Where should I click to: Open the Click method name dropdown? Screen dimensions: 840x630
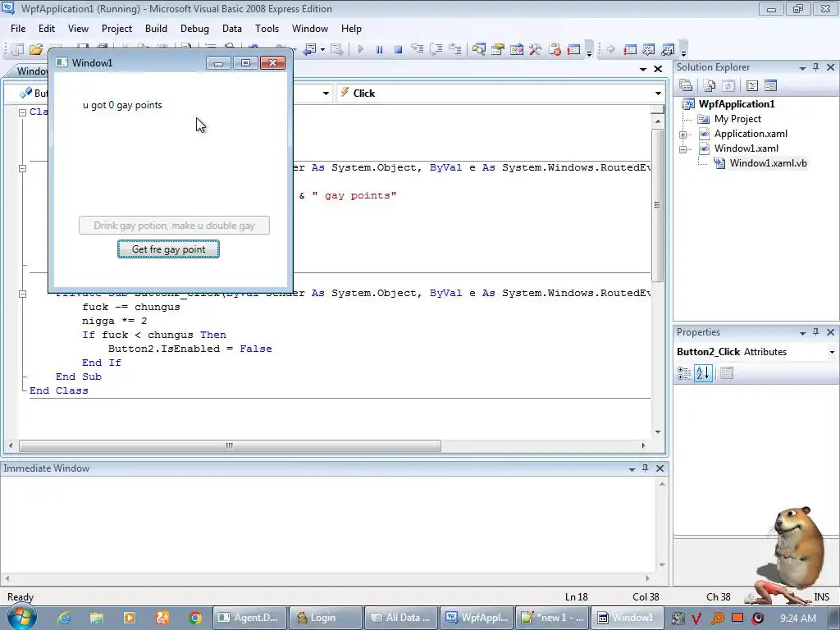(x=658, y=94)
